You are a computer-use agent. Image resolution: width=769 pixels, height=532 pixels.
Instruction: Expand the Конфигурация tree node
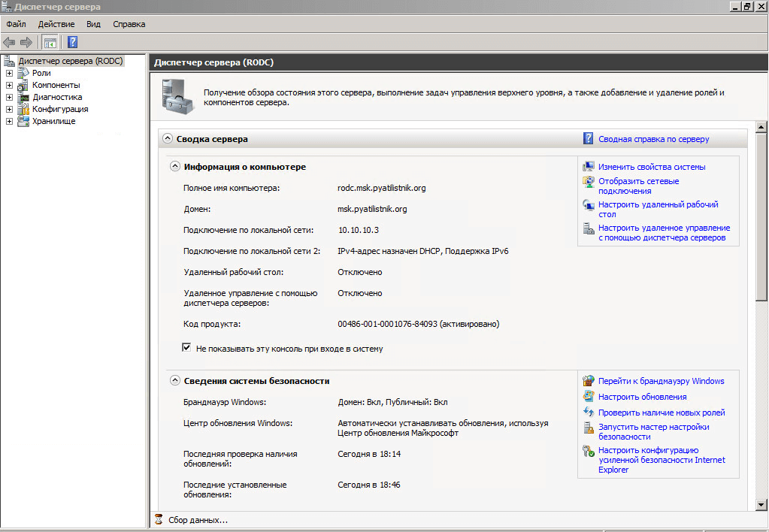tap(9, 109)
